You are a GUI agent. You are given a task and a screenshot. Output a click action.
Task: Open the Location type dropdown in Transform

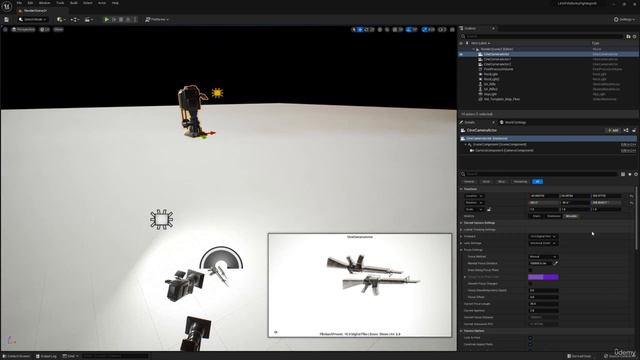pos(474,196)
